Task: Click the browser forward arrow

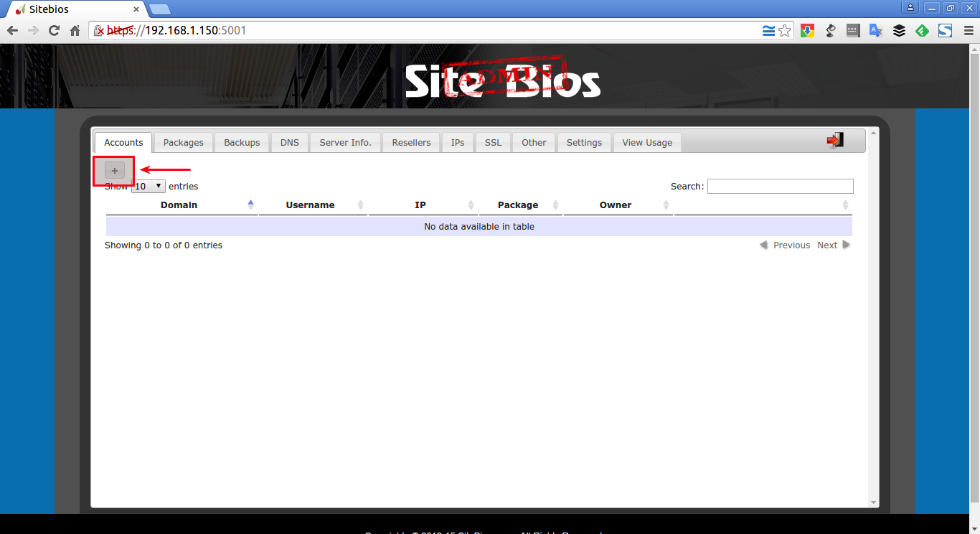Action: [x=33, y=31]
